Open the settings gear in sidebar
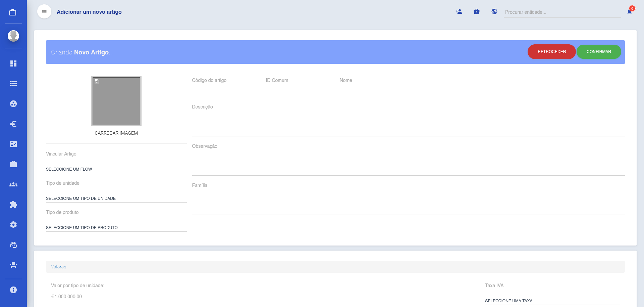The width and height of the screenshot is (644, 307). pyautogui.click(x=13, y=225)
